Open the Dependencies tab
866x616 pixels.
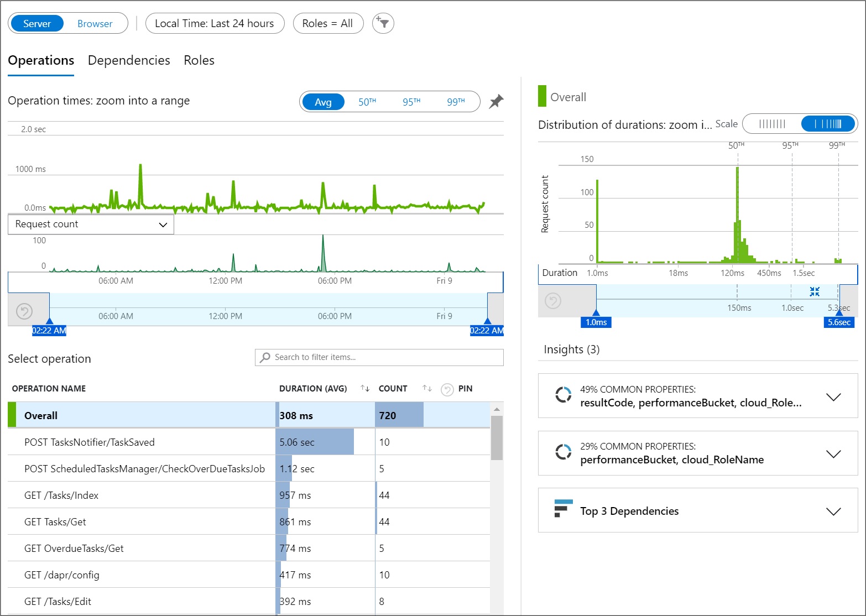coord(129,60)
